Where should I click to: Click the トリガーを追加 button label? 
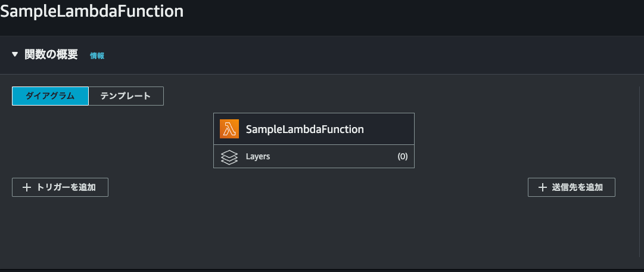click(66, 187)
